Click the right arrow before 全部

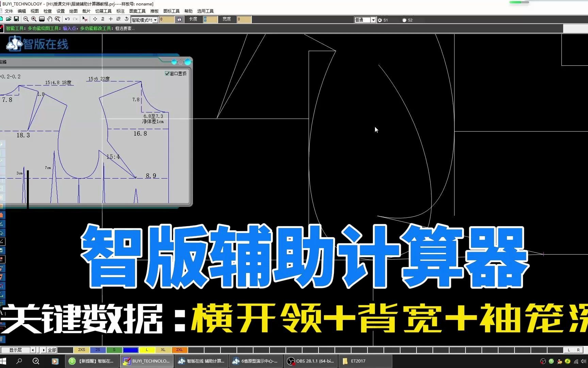click(44, 350)
